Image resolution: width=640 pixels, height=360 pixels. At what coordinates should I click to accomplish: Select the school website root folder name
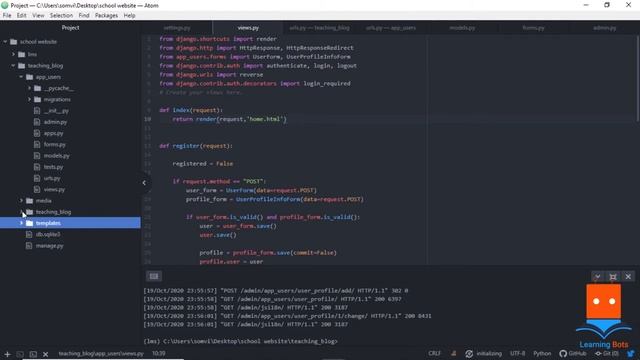[38, 42]
